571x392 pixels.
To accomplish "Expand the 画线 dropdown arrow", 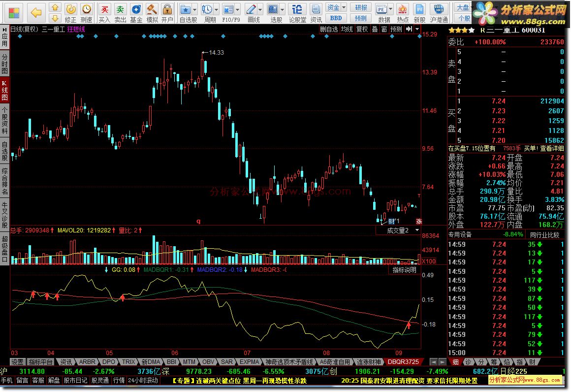I will click(260, 9).
